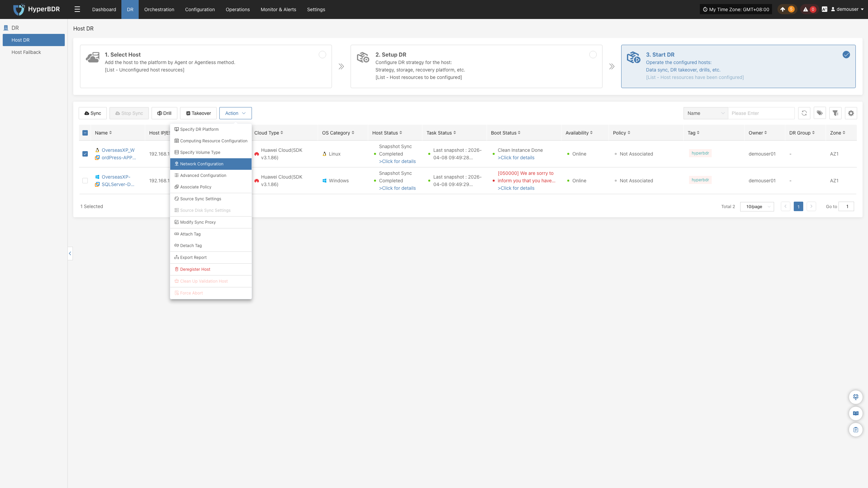Uncheck the OverseasXP_WordPress-APP row checkbox
868x488 pixels.
[85, 154]
